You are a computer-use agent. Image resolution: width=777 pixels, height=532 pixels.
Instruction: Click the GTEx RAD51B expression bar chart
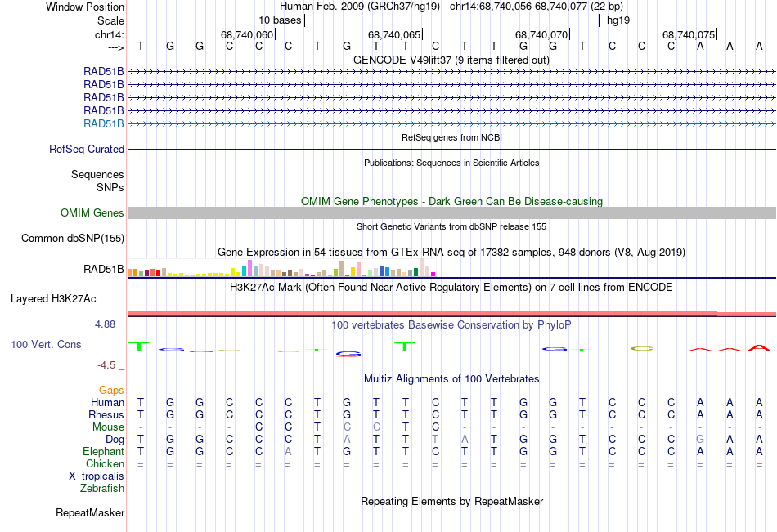click(281, 268)
